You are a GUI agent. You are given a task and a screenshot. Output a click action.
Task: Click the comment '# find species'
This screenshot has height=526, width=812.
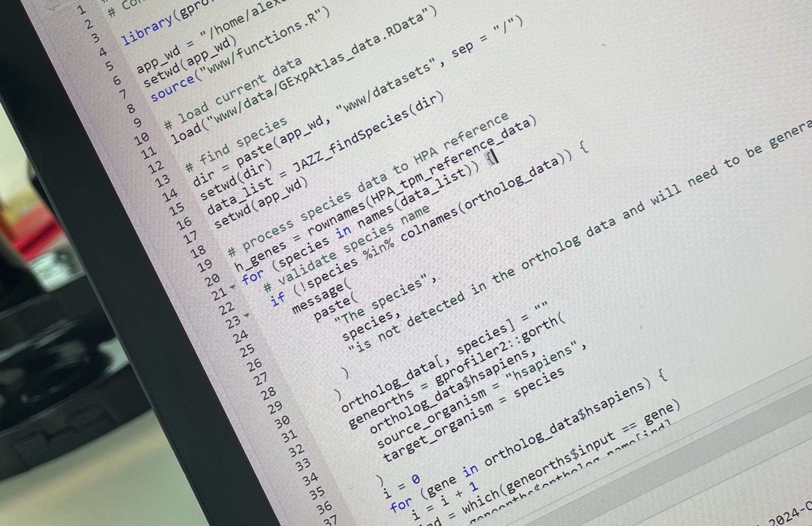coord(236,145)
